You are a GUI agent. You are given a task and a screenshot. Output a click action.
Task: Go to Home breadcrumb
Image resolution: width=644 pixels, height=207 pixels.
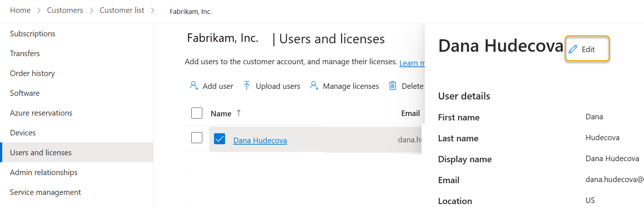click(x=20, y=10)
